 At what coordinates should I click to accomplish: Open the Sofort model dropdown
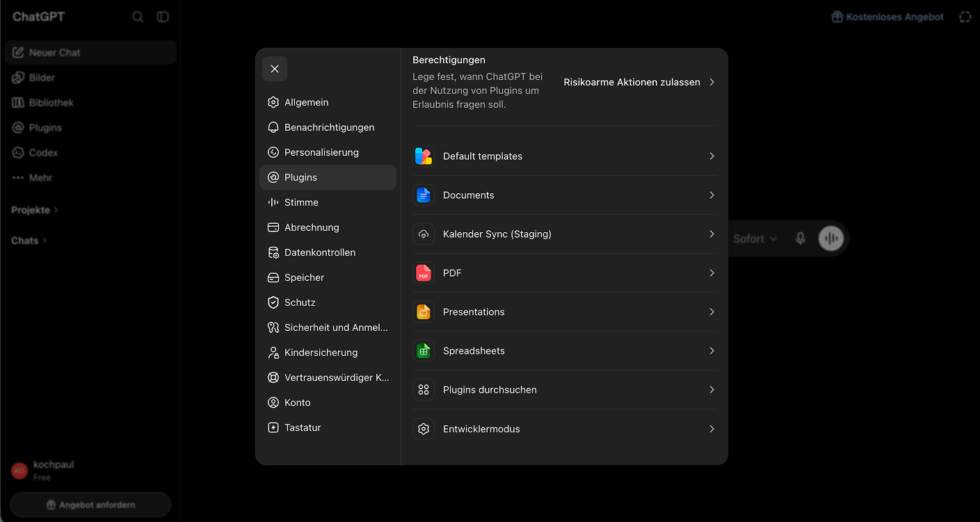pyautogui.click(x=755, y=238)
